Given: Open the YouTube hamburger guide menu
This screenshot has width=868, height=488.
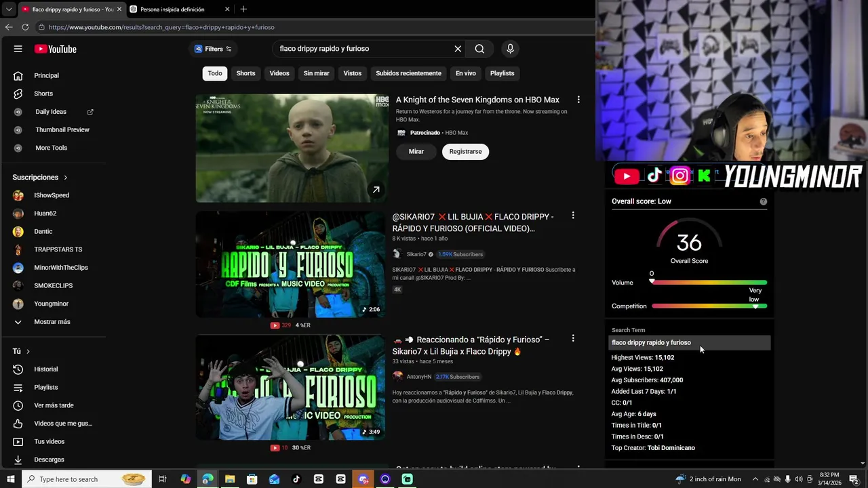Looking at the screenshot, I should point(18,49).
